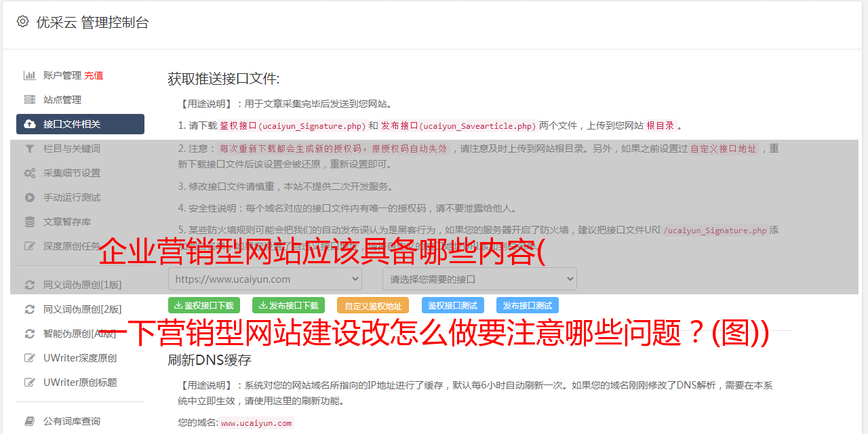This screenshot has width=868, height=434.
Task: Click the green 发布接口下载 button
Action: point(288,305)
